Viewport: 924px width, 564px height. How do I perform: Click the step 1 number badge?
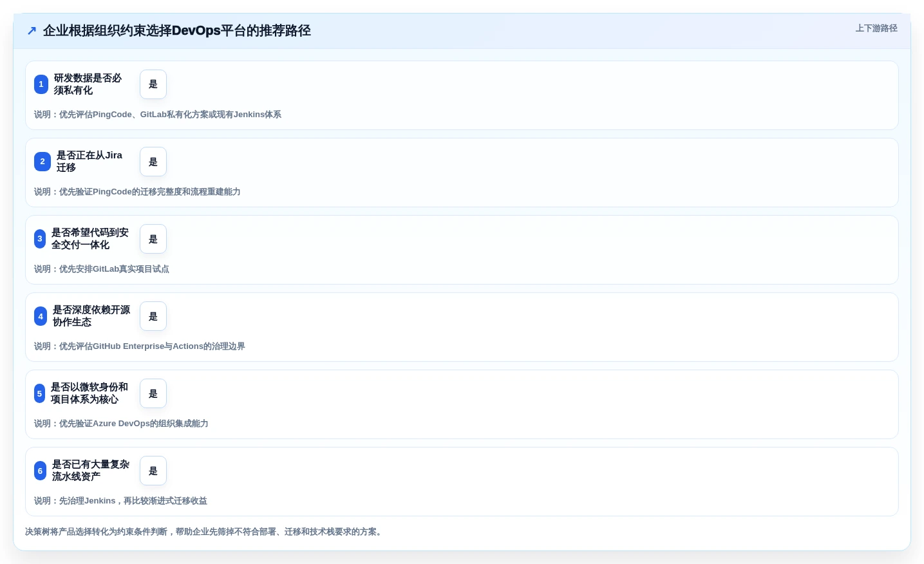(x=41, y=84)
